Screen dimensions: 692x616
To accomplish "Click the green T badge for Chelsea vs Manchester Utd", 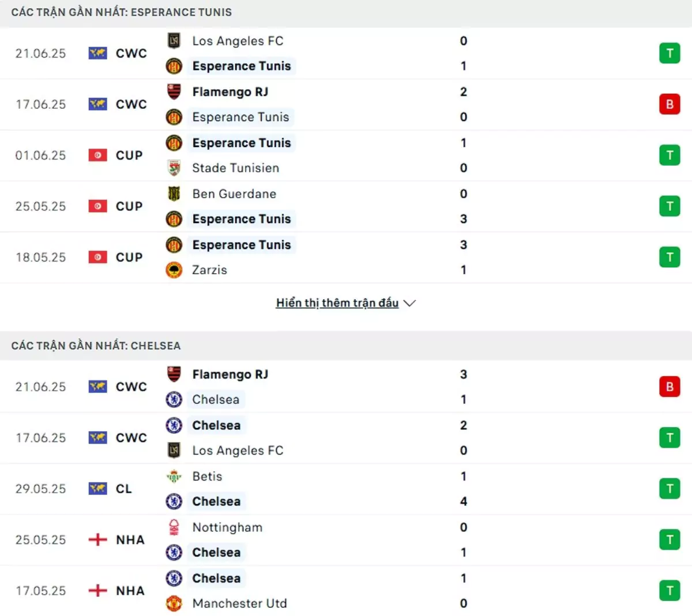I will [670, 591].
